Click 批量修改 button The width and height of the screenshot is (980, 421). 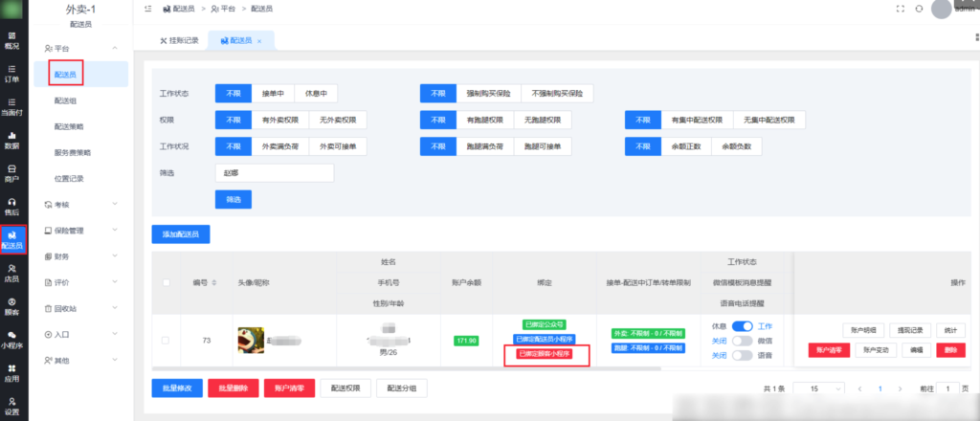pyautogui.click(x=177, y=388)
